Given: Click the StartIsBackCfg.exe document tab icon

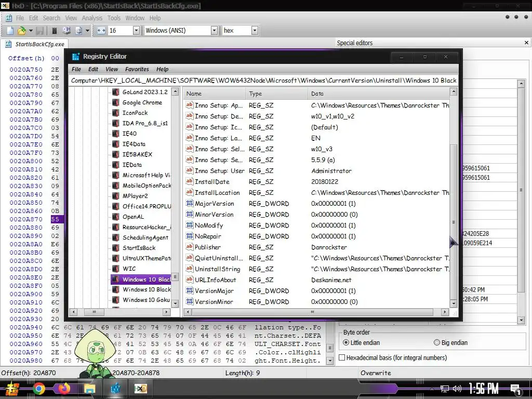Looking at the screenshot, I should coord(8,44).
